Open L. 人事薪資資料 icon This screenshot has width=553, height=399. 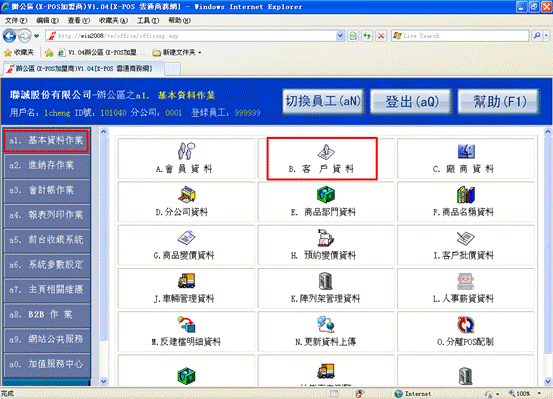pyautogui.click(x=466, y=281)
